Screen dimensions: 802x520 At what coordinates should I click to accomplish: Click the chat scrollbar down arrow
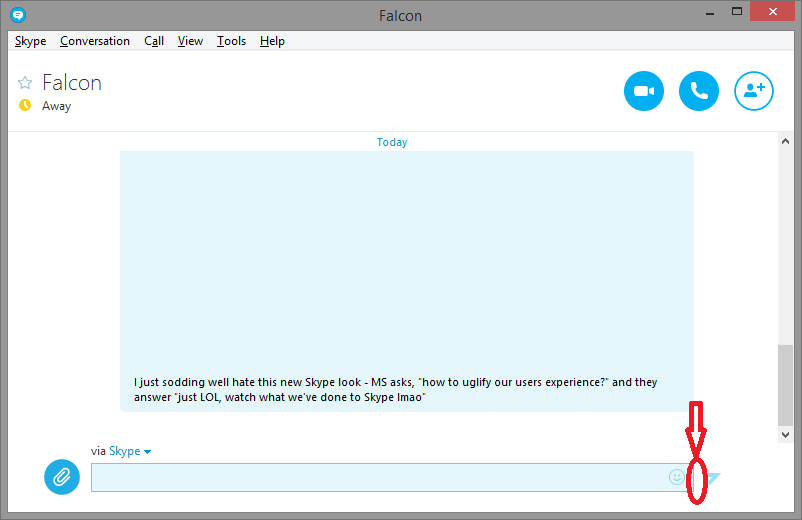coord(785,435)
